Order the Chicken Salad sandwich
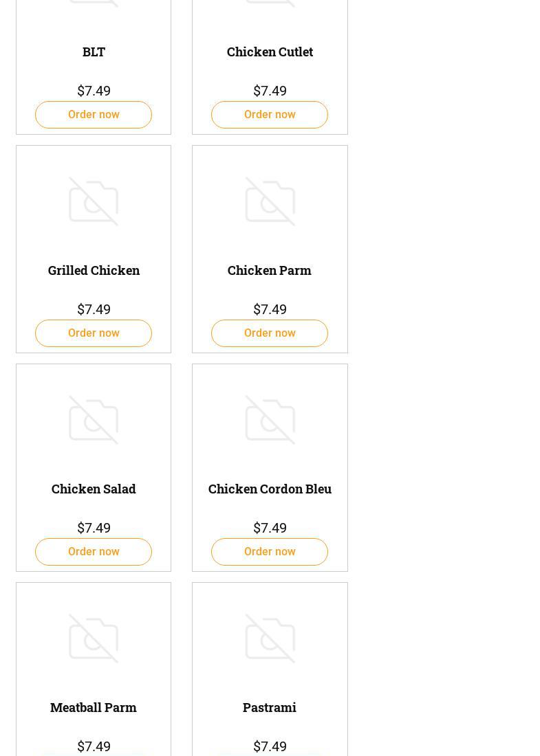This screenshot has width=540, height=756. [94, 552]
